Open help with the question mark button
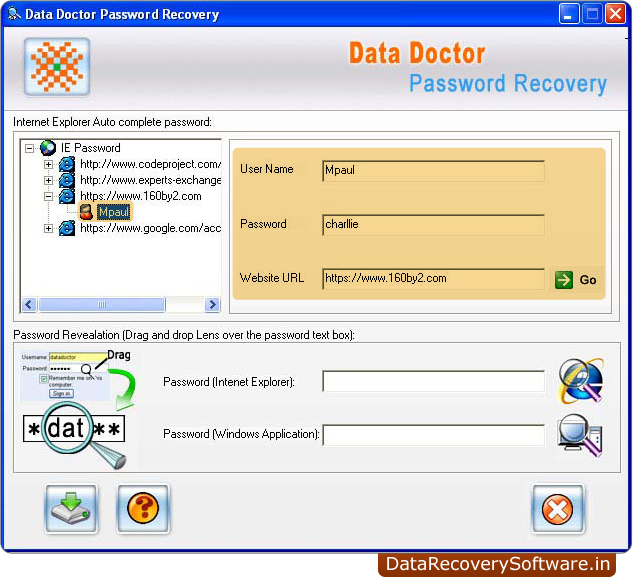The width and height of the screenshot is (633, 577). (x=143, y=509)
